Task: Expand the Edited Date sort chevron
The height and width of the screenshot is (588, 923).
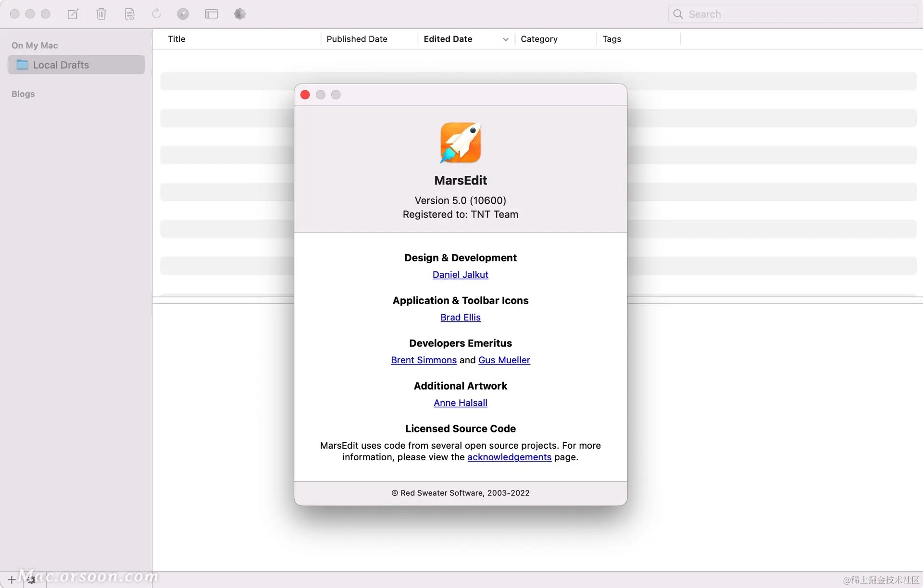Action: 505,39
